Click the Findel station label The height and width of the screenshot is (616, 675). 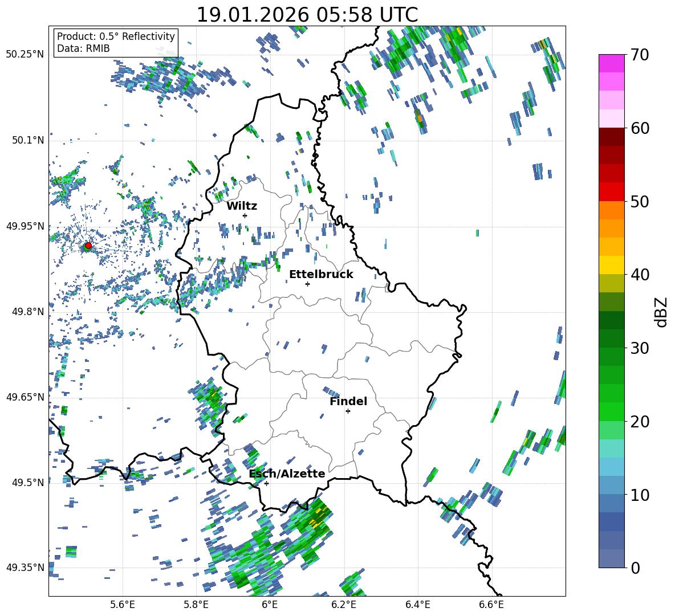348,401
